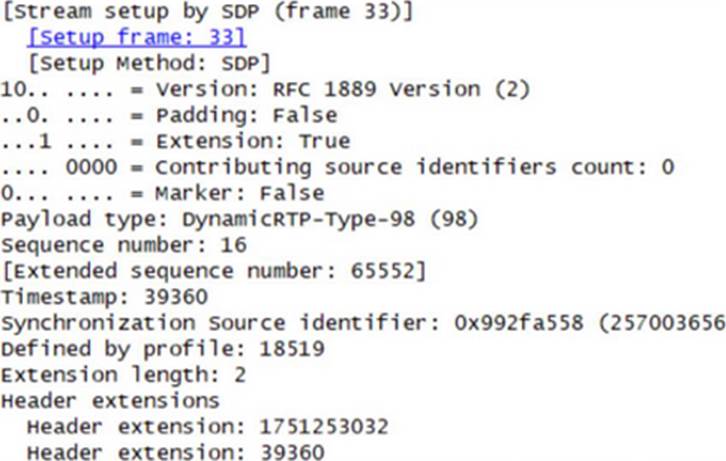Screen dimensions: 726x461
Task: Select the Timestamp: 39360 line
Action: pyautogui.click(x=104, y=297)
